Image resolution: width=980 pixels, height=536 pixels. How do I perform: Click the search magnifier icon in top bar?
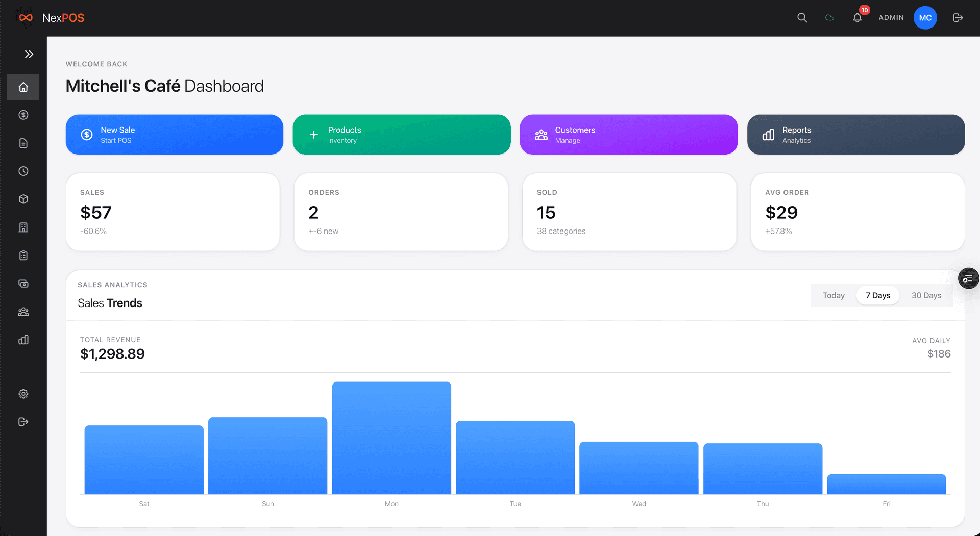(802, 17)
